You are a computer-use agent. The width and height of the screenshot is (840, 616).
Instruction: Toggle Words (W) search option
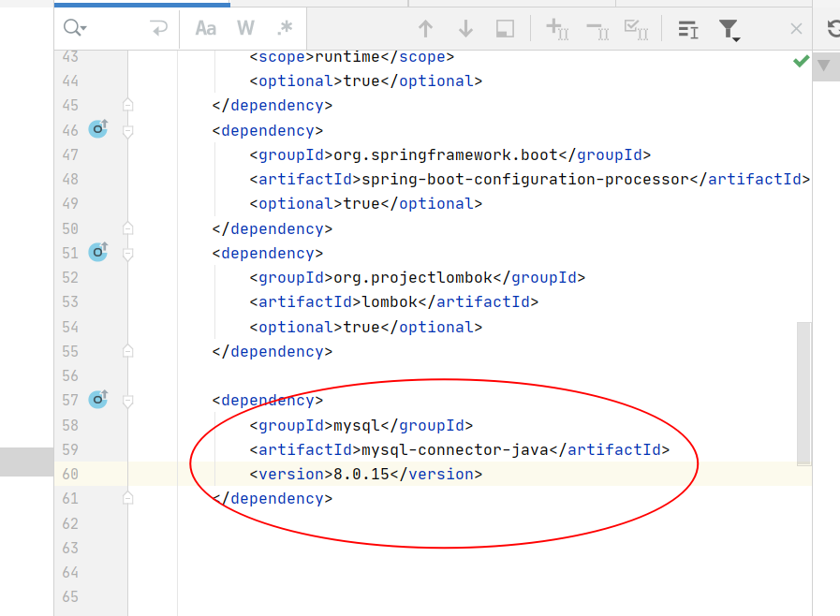tap(245, 28)
